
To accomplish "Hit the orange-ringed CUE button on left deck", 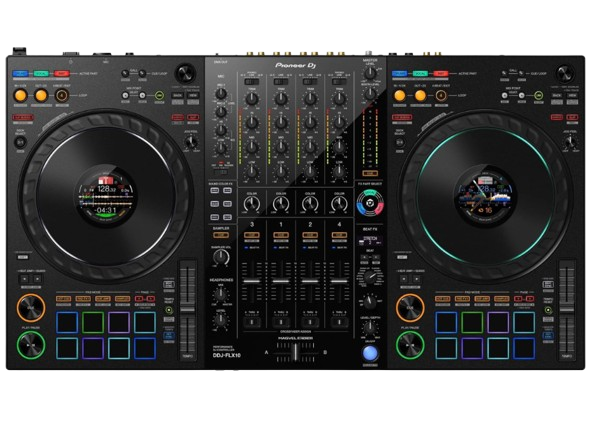I will pyautogui.click(x=31, y=308).
